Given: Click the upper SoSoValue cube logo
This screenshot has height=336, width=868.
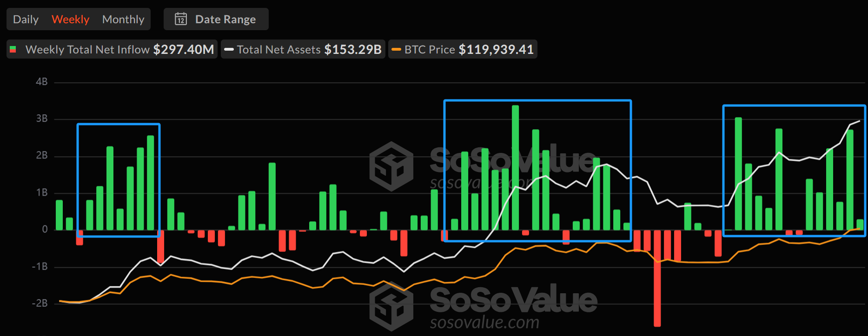Looking at the screenshot, I should pos(391,166).
